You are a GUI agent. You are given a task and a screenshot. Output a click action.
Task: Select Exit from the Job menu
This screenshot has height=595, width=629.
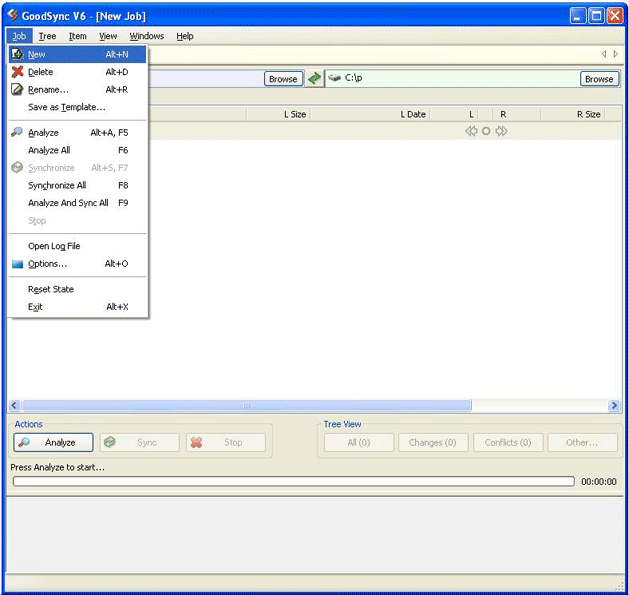[x=77, y=307]
